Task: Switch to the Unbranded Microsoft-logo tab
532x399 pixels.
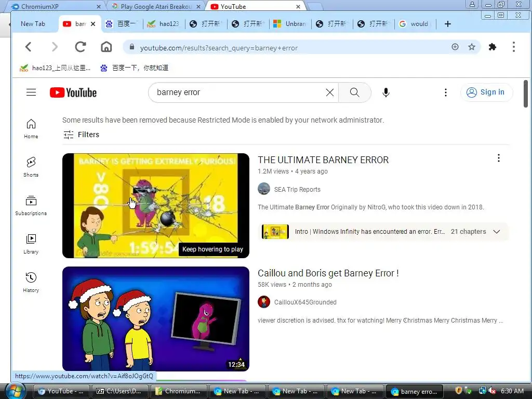Action: (x=290, y=24)
